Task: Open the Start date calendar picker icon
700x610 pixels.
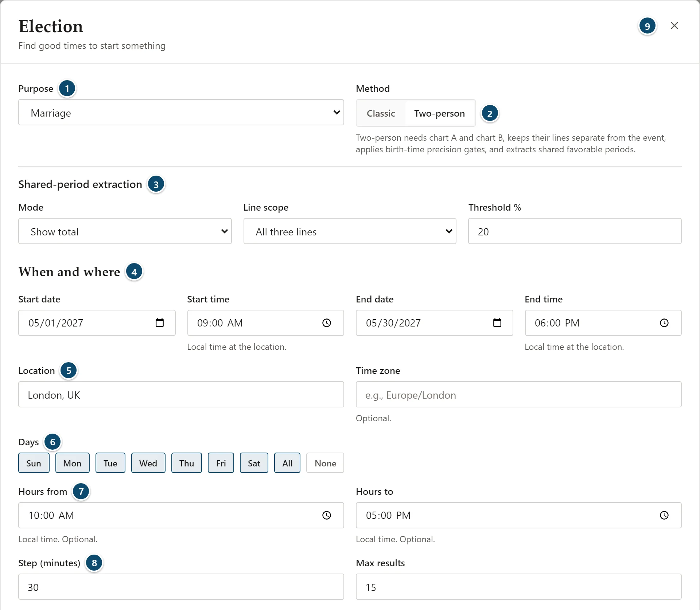Action: (160, 322)
